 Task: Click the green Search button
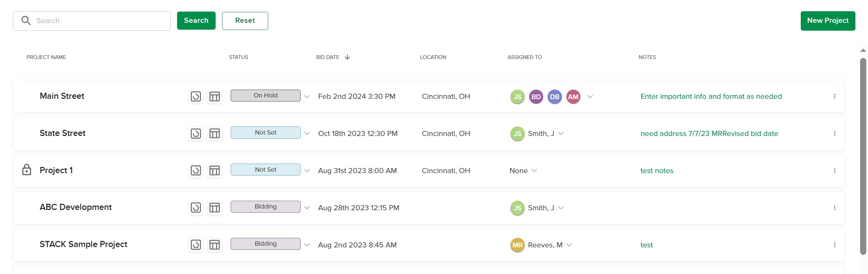point(196,20)
